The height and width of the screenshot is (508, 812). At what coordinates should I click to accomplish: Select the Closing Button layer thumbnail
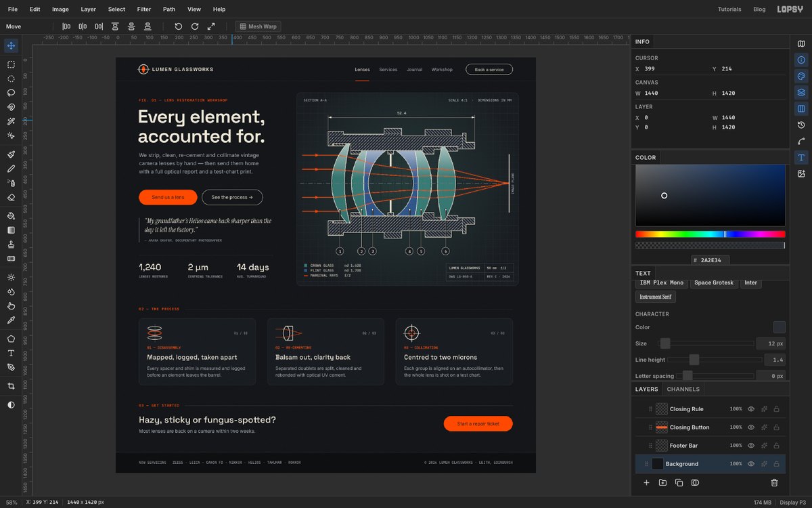pos(662,427)
